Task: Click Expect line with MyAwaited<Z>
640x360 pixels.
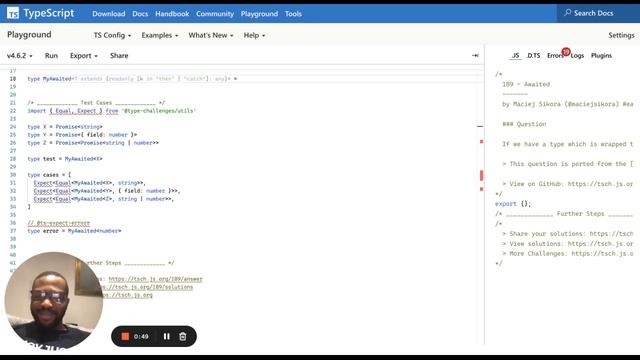Action: click(x=104, y=199)
